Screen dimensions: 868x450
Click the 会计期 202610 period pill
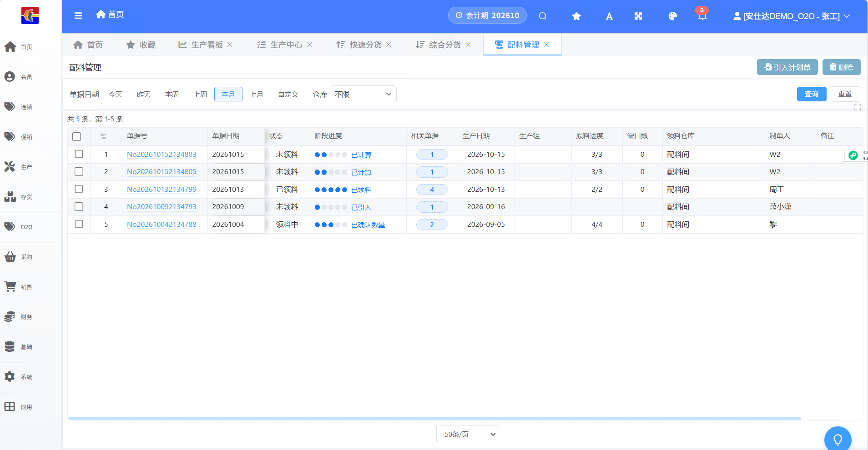click(x=487, y=15)
